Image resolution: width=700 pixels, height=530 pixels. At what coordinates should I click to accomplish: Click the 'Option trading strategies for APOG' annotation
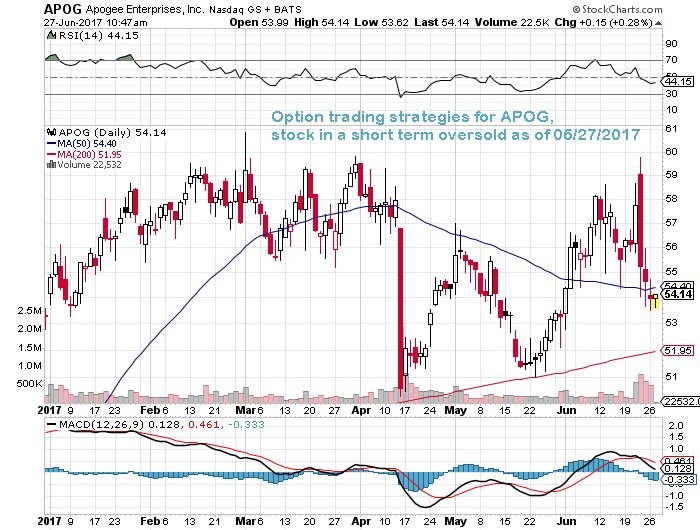coord(412,117)
